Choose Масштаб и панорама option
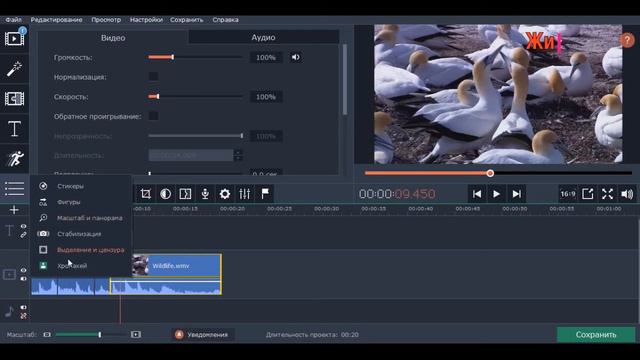 (x=90, y=218)
